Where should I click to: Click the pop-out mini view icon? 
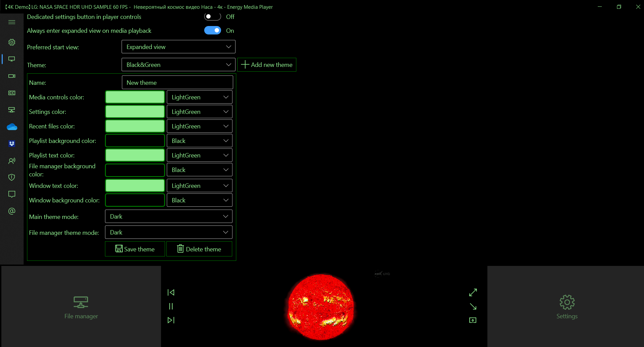[x=473, y=320]
